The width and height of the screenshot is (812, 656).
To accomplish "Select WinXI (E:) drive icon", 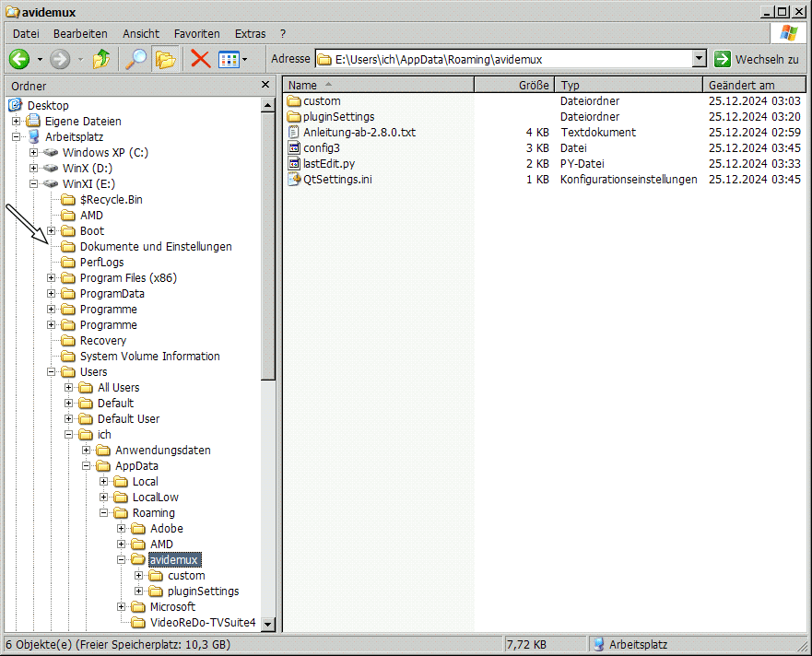I will click(x=51, y=183).
